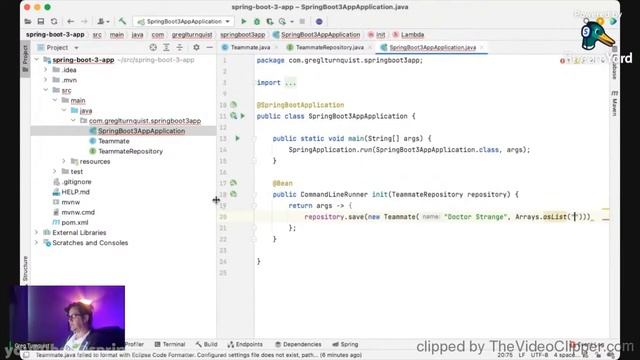Click the Save All toolbar icon

coord(41,21)
